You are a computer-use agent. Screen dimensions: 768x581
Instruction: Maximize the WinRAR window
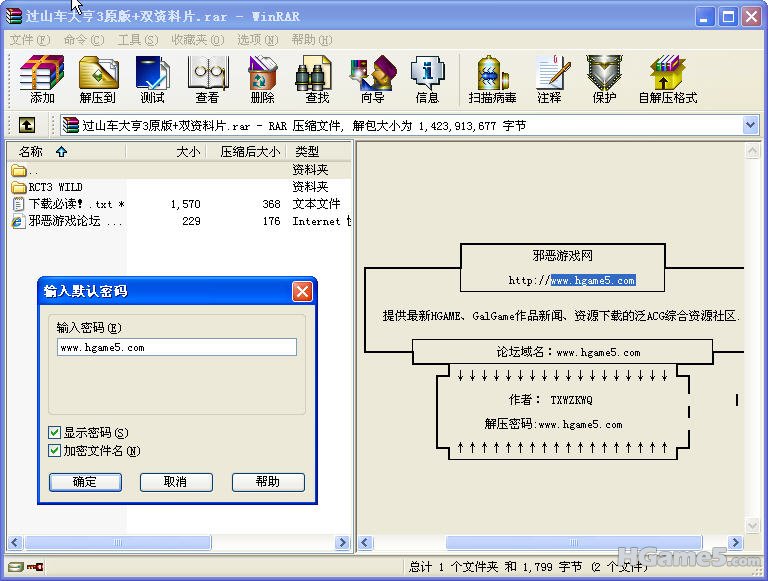point(728,17)
